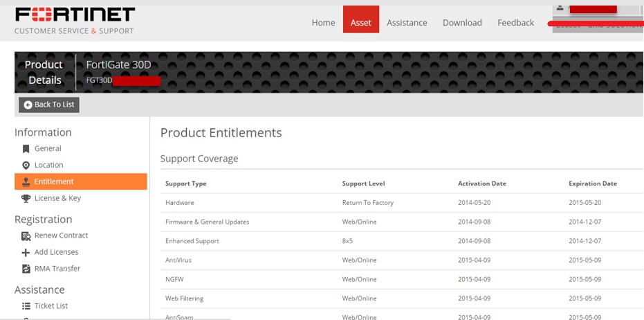This screenshot has width=644, height=320.
Task: Open Ticket List link
Action: coord(51,306)
